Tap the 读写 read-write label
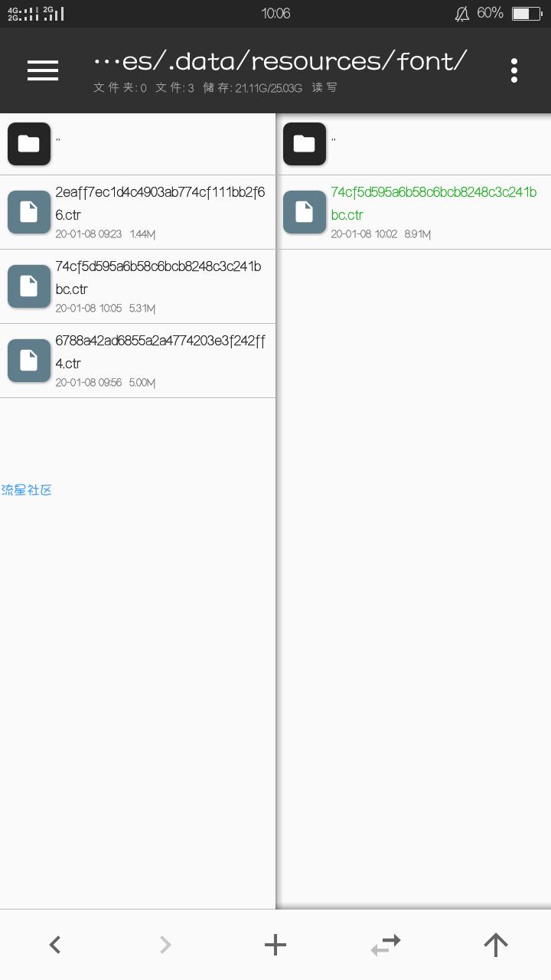The height and width of the screenshot is (980, 551). [x=324, y=88]
